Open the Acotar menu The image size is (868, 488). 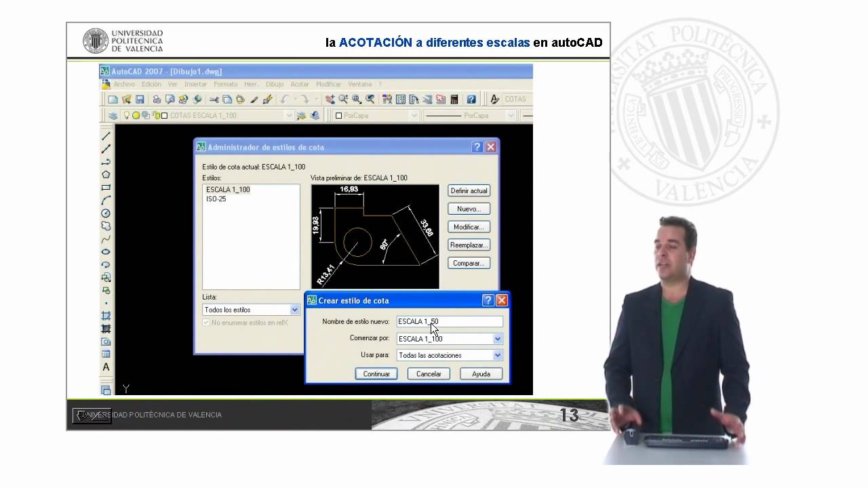point(300,84)
